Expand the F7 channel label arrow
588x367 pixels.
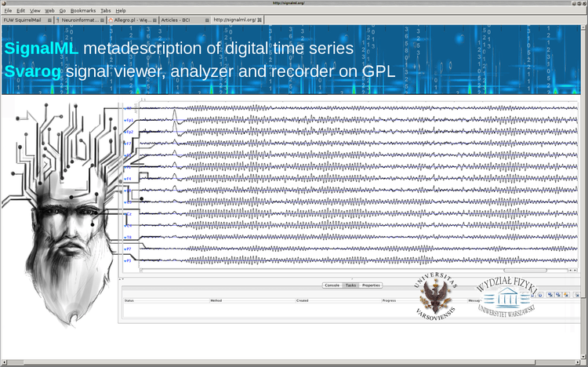(x=125, y=144)
